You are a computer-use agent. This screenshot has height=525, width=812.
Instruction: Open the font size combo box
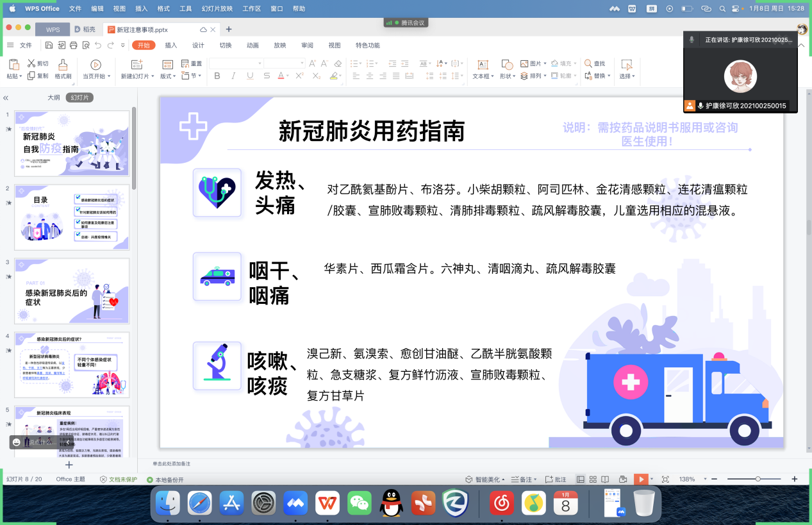285,63
